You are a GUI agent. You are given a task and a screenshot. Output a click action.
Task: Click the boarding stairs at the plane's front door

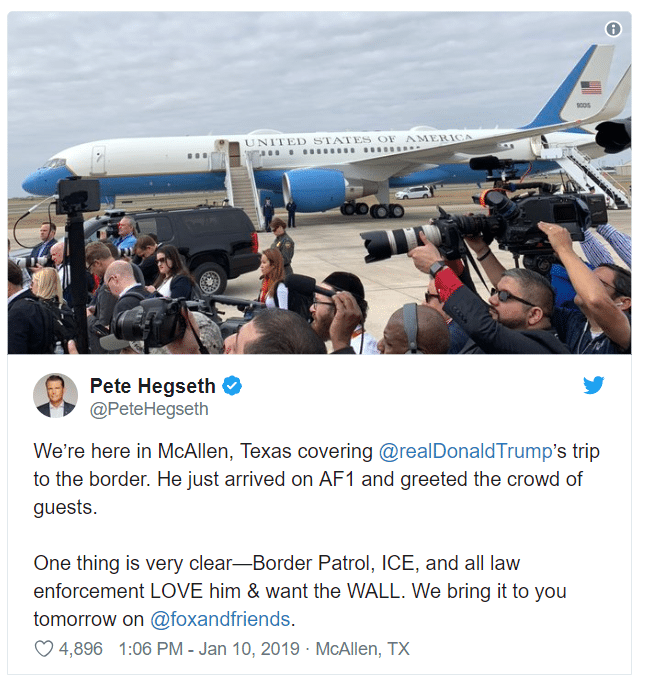pos(244,189)
